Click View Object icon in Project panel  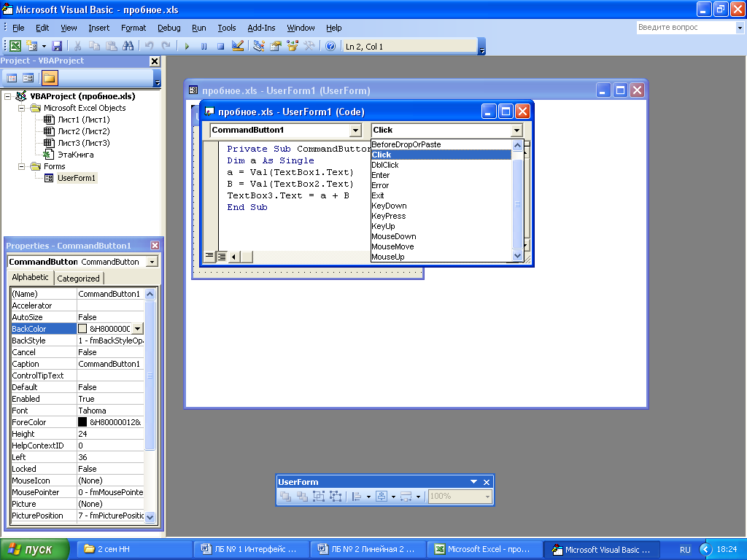coord(28,78)
